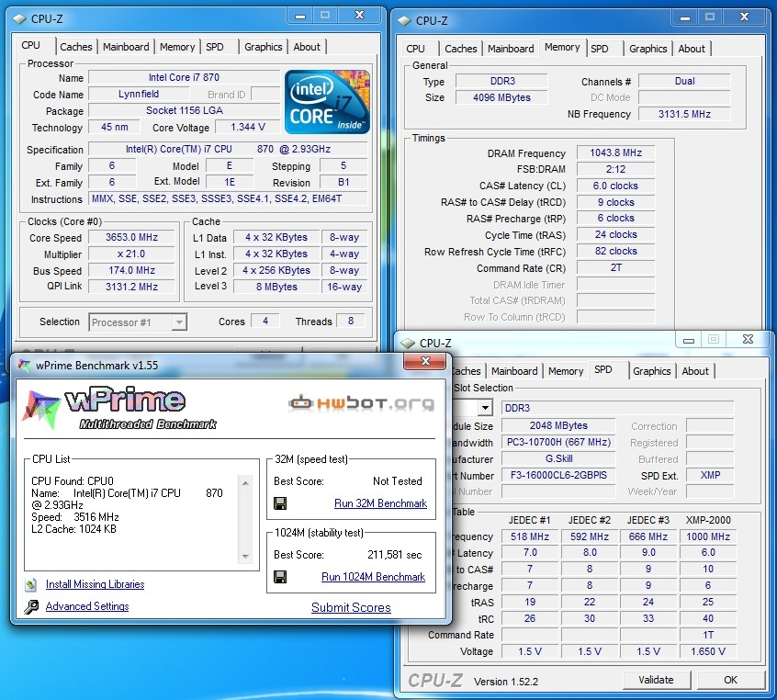
Task: Click the Intel Core i7 inside logo
Action: (327, 102)
